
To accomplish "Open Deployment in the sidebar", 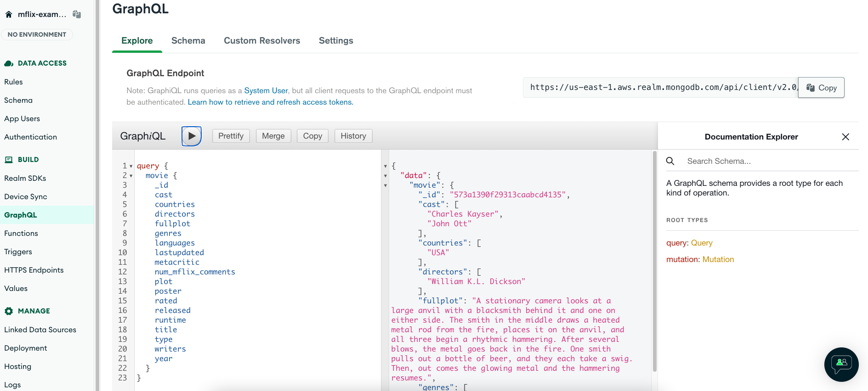I will (26, 348).
